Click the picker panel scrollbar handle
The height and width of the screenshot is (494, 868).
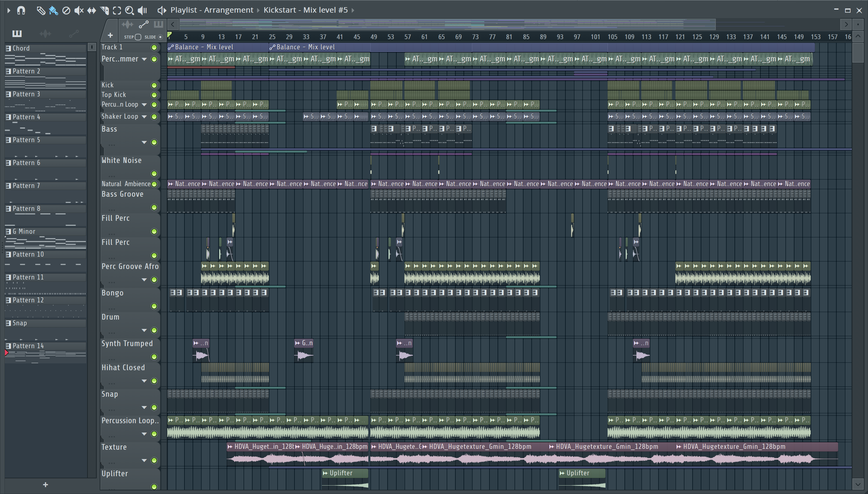(92, 47)
